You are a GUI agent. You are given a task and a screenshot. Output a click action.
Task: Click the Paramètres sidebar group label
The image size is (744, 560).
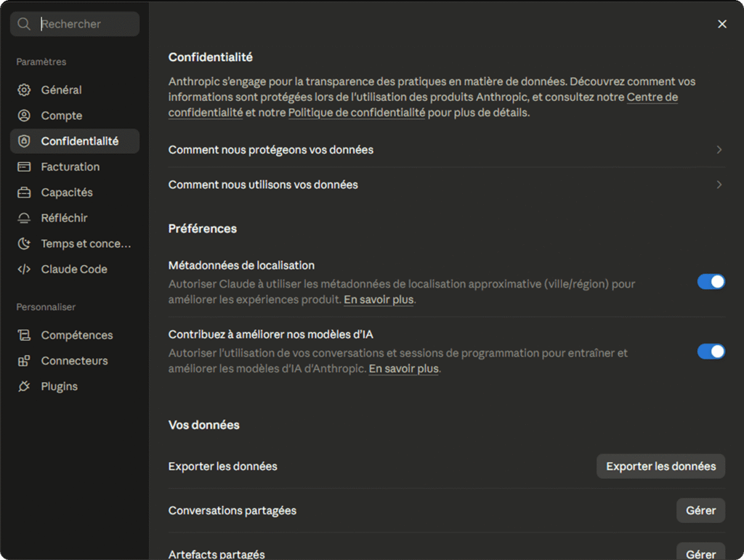[41, 62]
